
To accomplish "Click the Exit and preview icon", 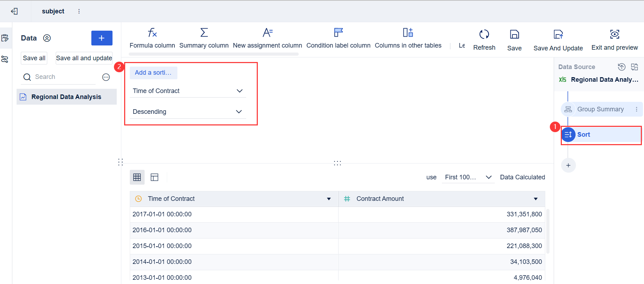I will click(x=614, y=35).
